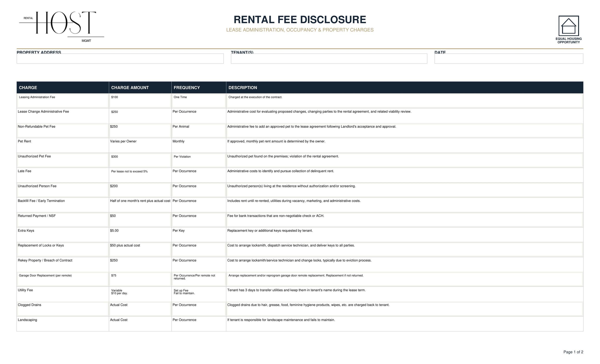600x364 pixels.
Task: Click the Landscaping charge cell
Action: tap(63, 324)
